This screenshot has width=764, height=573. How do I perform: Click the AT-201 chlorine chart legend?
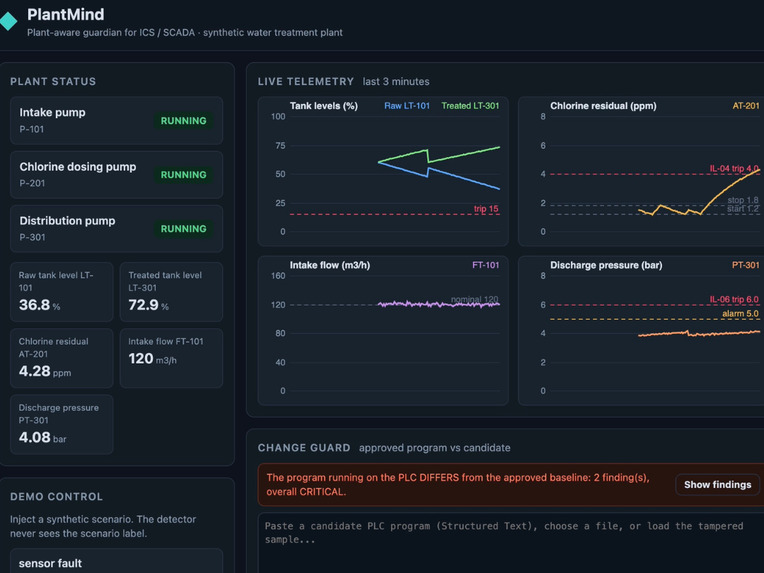pos(745,106)
